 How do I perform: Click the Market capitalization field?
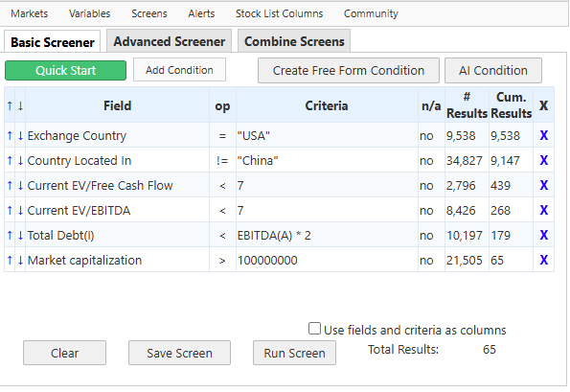click(x=84, y=260)
